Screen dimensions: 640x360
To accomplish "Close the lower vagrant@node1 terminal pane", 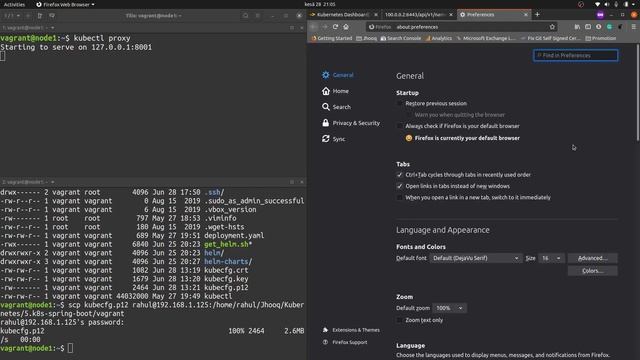I will pyautogui.click(x=302, y=182).
